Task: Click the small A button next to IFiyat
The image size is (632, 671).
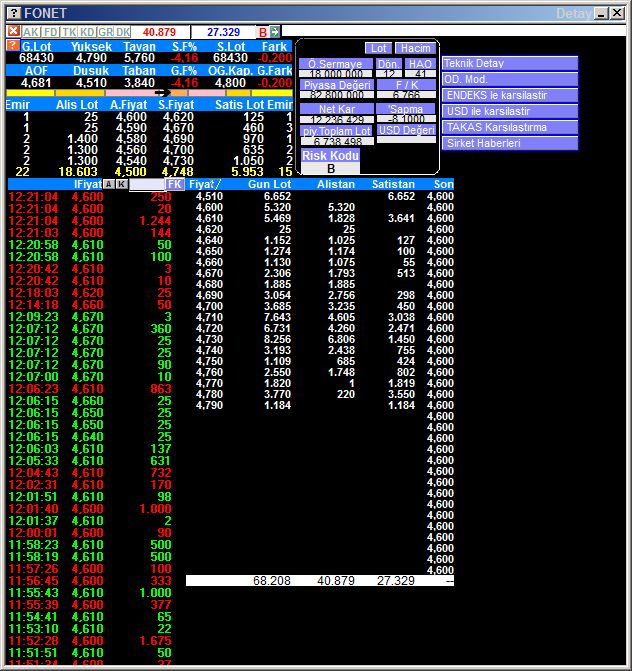Action: 109,184
